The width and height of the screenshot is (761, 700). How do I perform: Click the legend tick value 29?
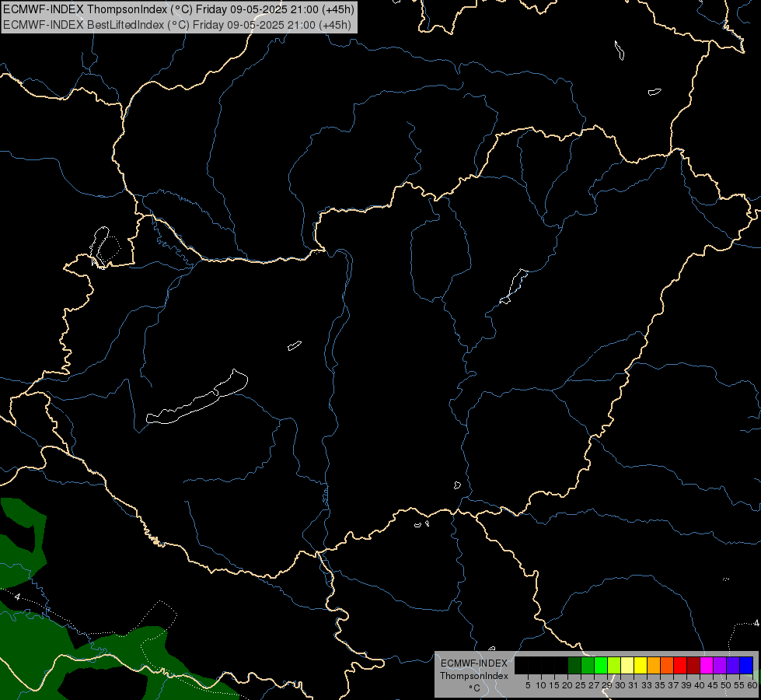606,685
